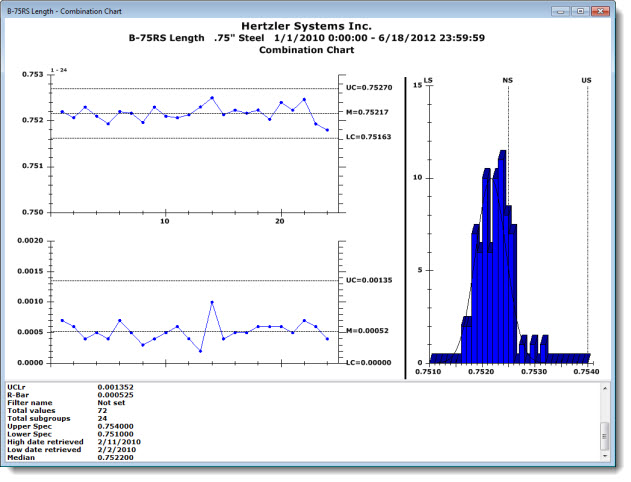Screen dimensions: 631x482
Task: Click the M=0.00052 range mean label
Action: point(368,331)
